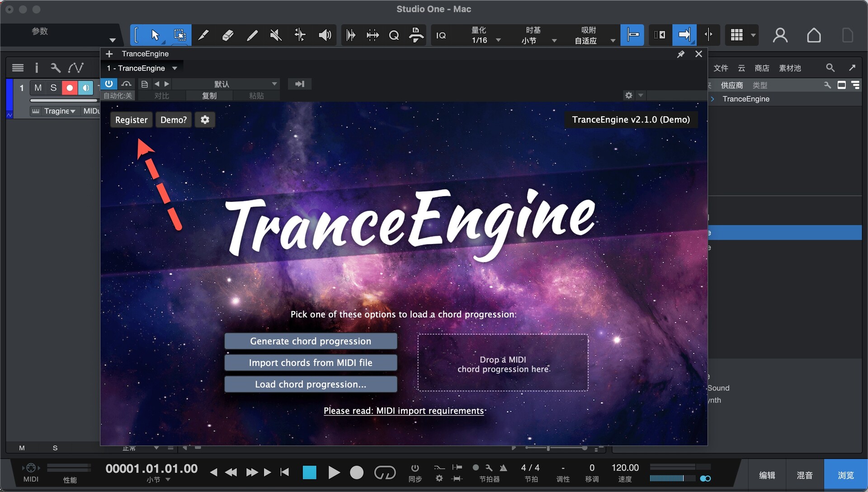
Task: Load the previous preset with the left arrow
Action: point(157,84)
